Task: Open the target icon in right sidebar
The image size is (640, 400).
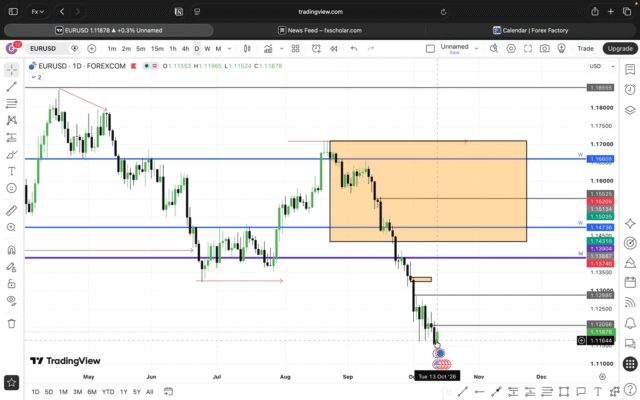Action: click(x=630, y=243)
